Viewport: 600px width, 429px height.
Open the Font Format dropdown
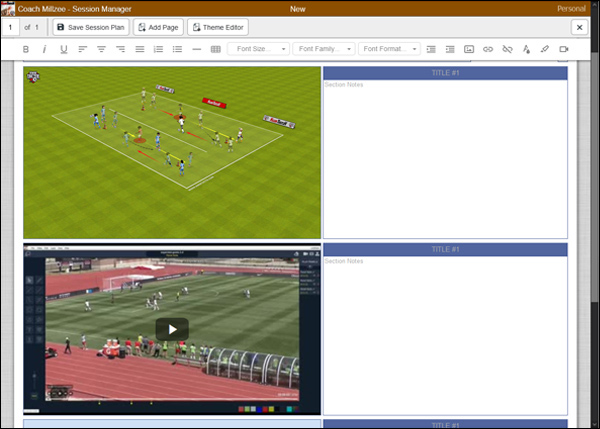(x=389, y=49)
